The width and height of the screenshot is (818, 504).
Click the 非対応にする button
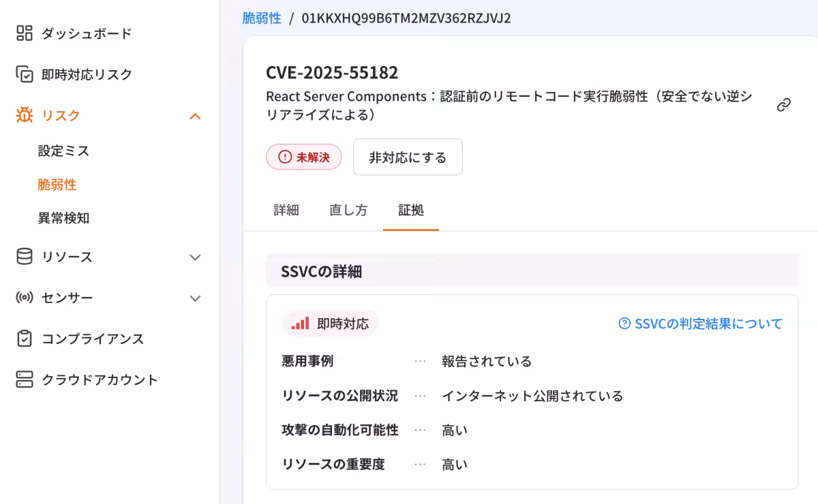click(408, 157)
